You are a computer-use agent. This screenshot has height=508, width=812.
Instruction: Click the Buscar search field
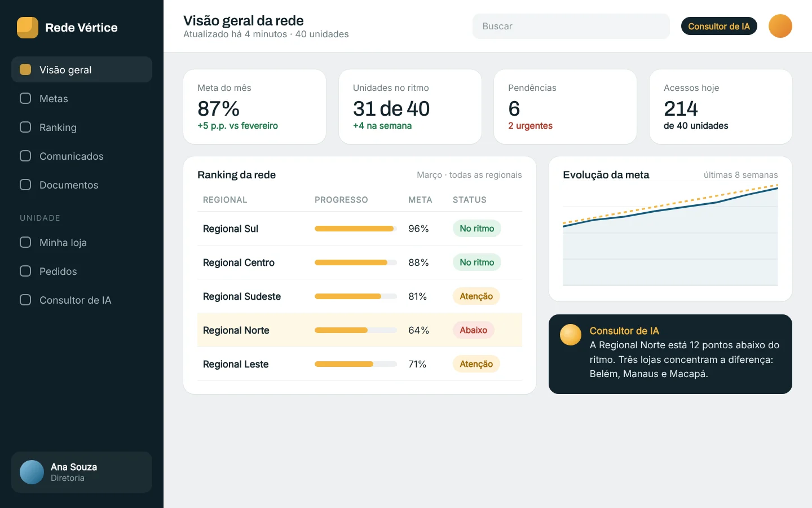571,26
